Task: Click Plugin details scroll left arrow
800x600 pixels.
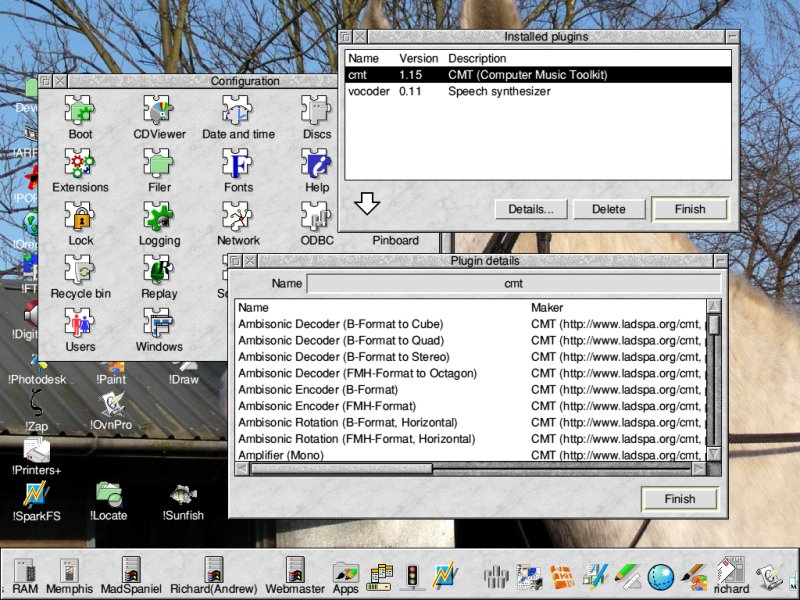Action: 242,469
